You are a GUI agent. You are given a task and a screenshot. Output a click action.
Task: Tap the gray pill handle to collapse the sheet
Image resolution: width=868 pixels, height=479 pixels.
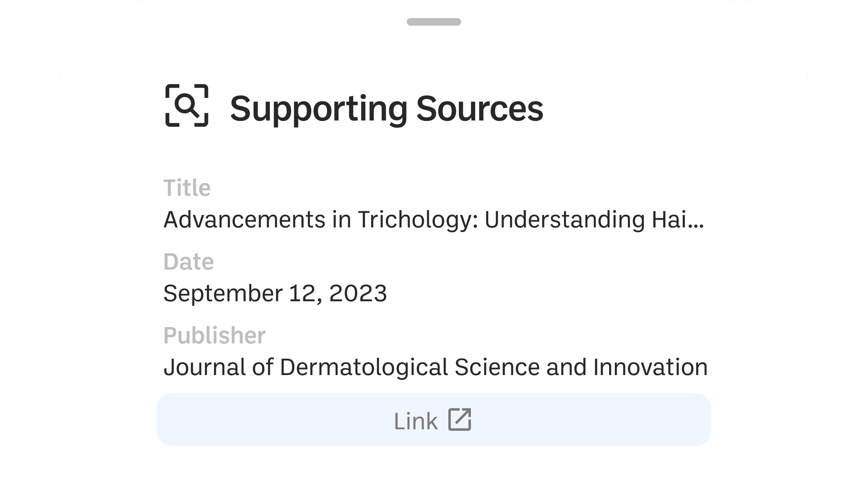click(433, 22)
